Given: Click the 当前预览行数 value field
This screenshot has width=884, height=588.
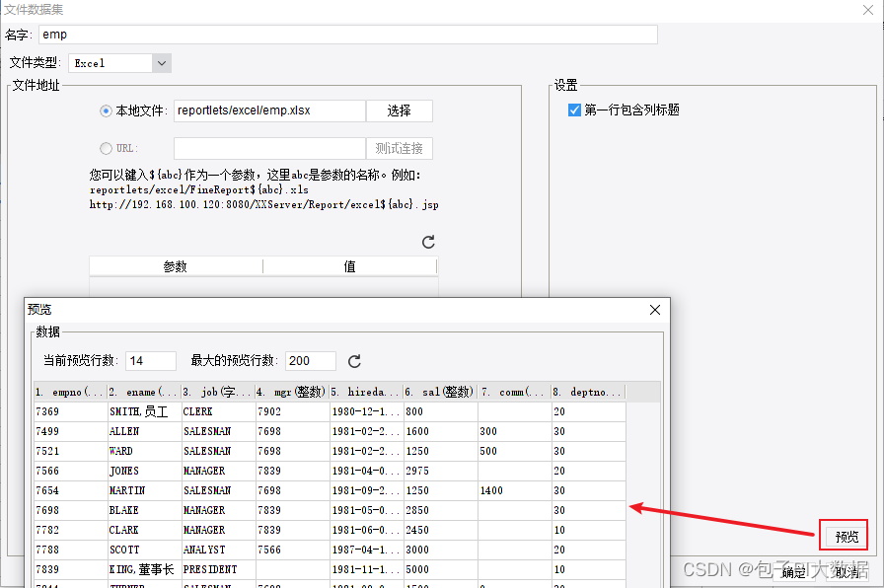Looking at the screenshot, I should pos(150,360).
